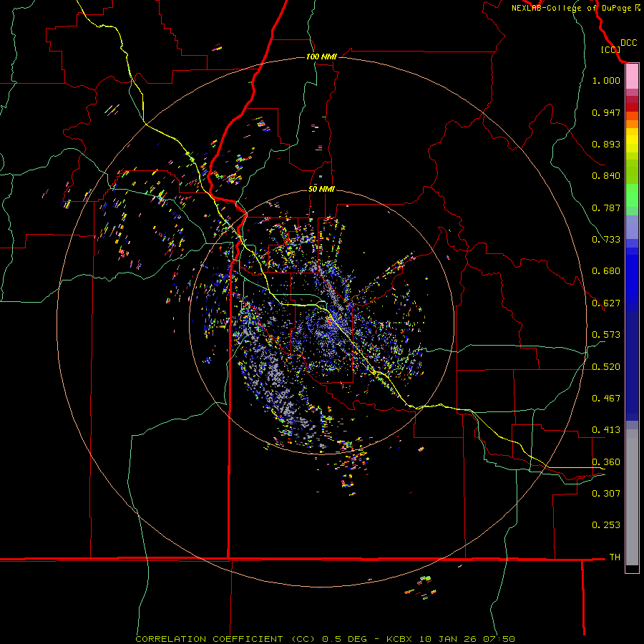Click the red segment of the color bar
Viewport: 644px width, 644px height.
click(632, 107)
